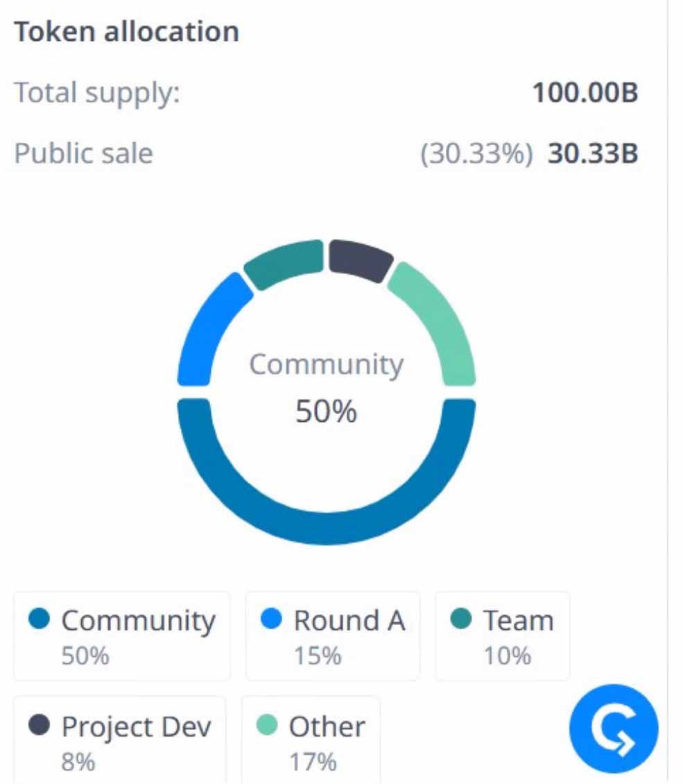Image resolution: width=683 pixels, height=784 pixels.
Task: Click the 100.00B total supply value
Action: (x=585, y=93)
